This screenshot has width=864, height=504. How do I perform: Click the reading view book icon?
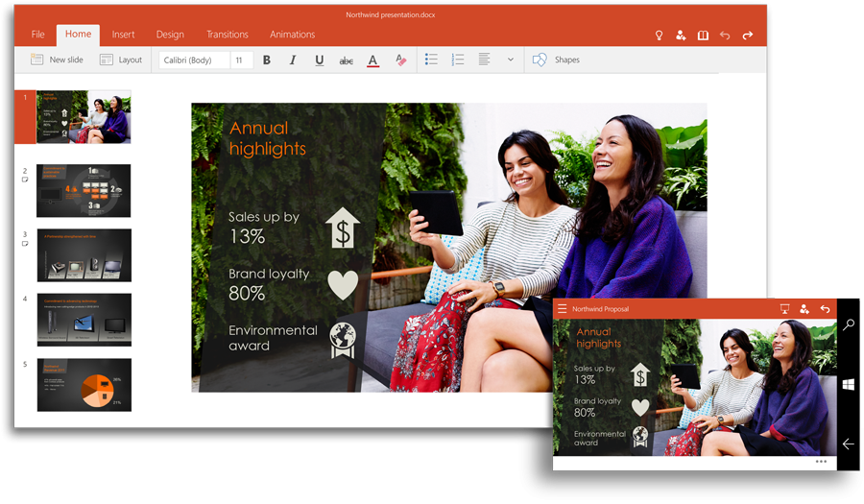[x=703, y=36]
